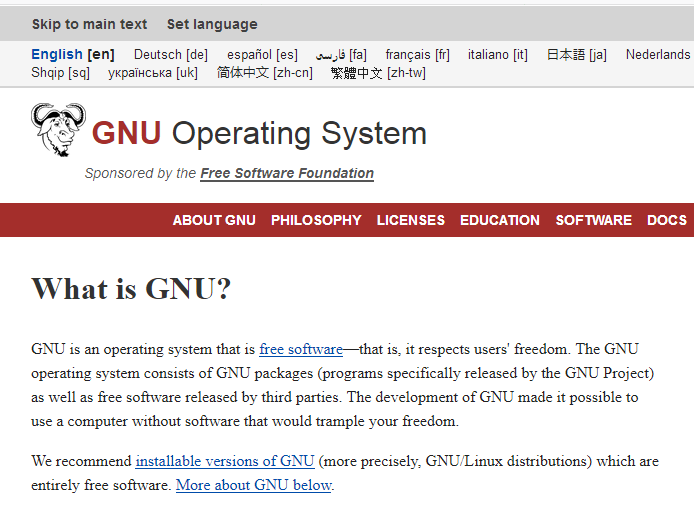Open the ABOUT GNU menu

coord(214,220)
